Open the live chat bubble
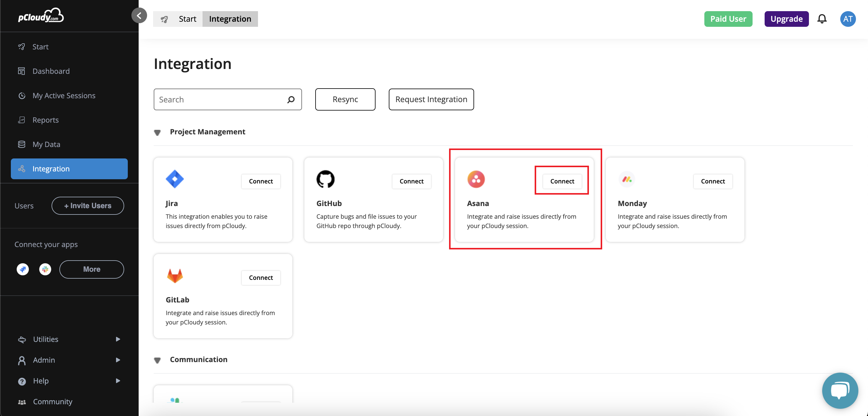 [x=840, y=390]
